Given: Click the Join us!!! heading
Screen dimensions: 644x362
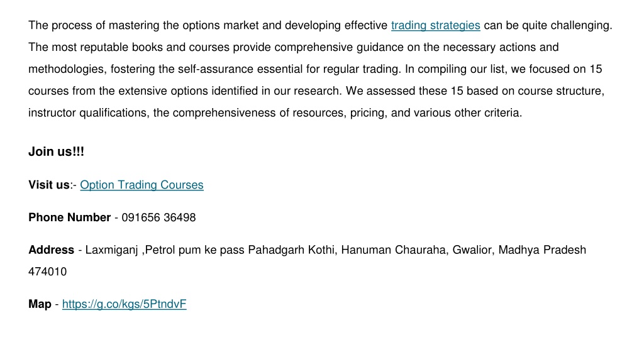Looking at the screenshot, I should [x=56, y=152].
